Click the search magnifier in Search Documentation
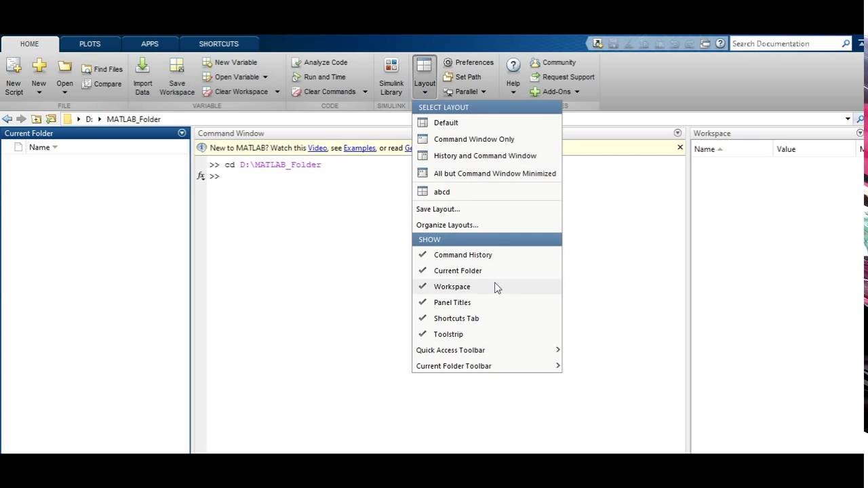868x488 pixels. coord(846,43)
